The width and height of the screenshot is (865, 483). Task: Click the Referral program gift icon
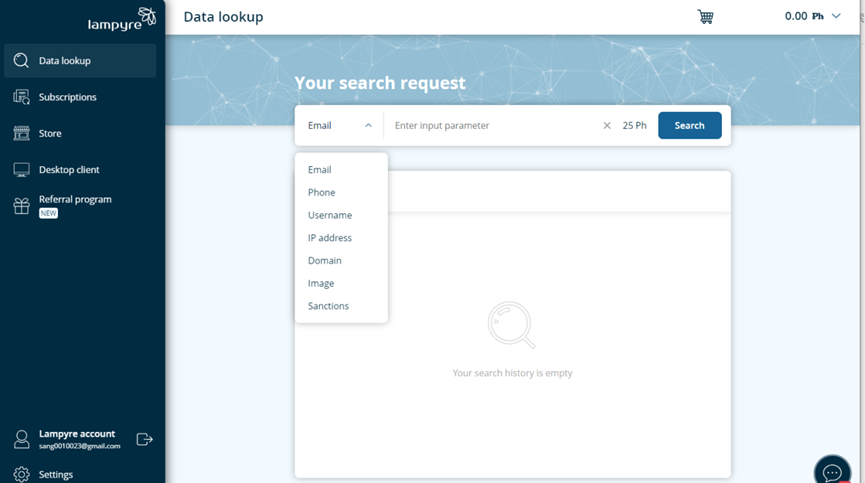[21, 206]
